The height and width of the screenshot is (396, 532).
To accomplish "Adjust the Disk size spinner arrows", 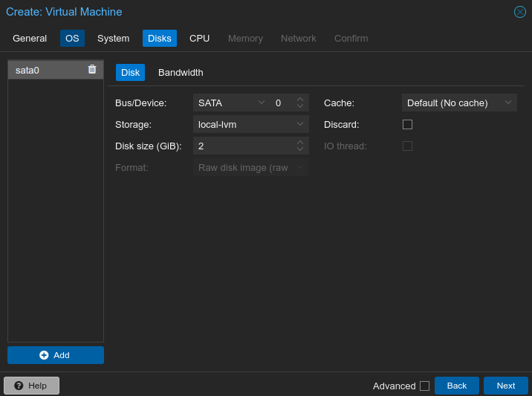I will pos(300,146).
